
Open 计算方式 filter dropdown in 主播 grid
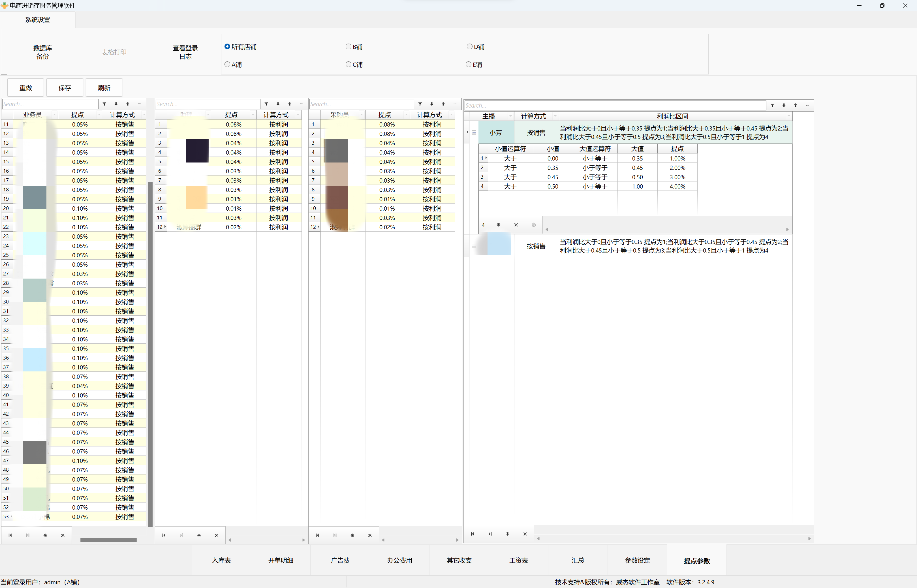click(555, 116)
